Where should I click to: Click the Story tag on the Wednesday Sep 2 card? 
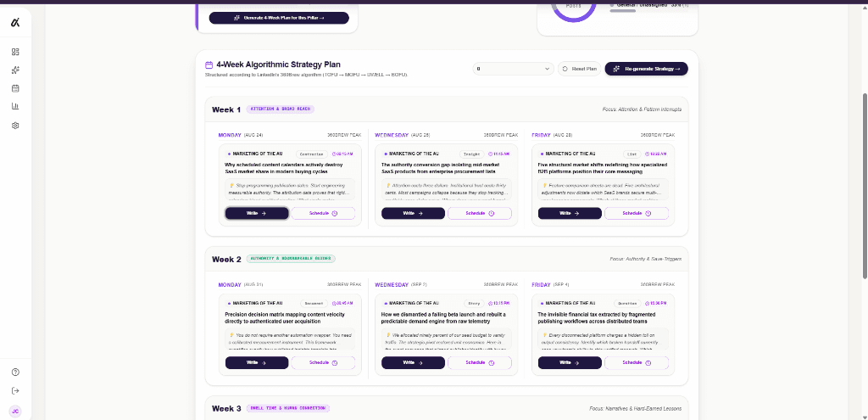click(474, 304)
